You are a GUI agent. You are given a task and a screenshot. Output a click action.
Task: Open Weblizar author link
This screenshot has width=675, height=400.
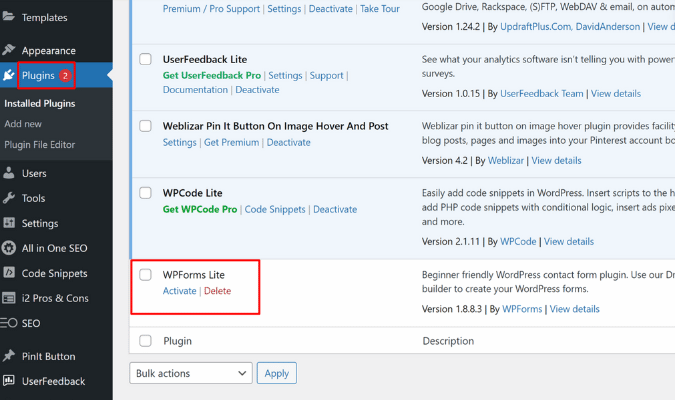click(x=506, y=161)
